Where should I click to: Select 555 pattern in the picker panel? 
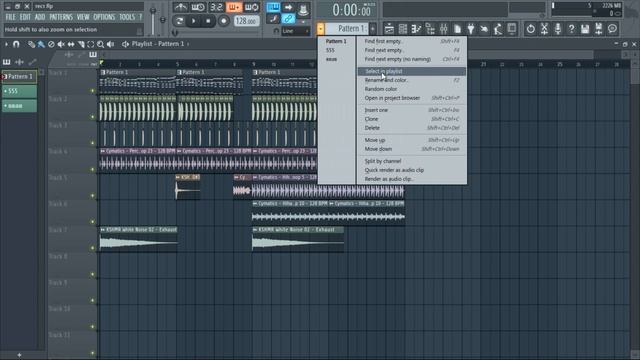(x=19, y=91)
